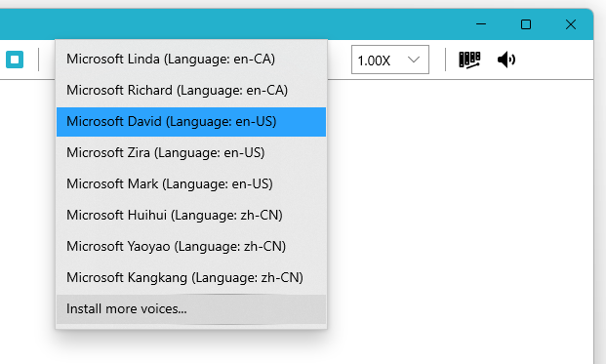Choose Microsoft David en-US voice
Viewport: 606px width, 364px height.
point(191,122)
